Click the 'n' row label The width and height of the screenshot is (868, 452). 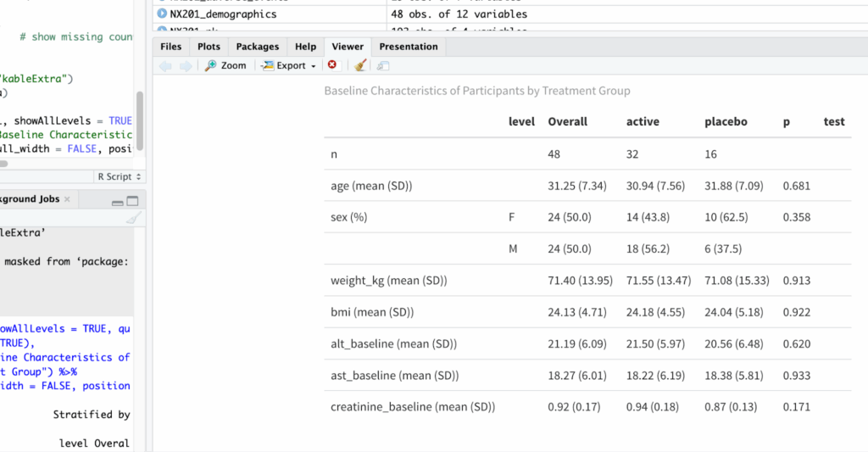[x=334, y=154]
